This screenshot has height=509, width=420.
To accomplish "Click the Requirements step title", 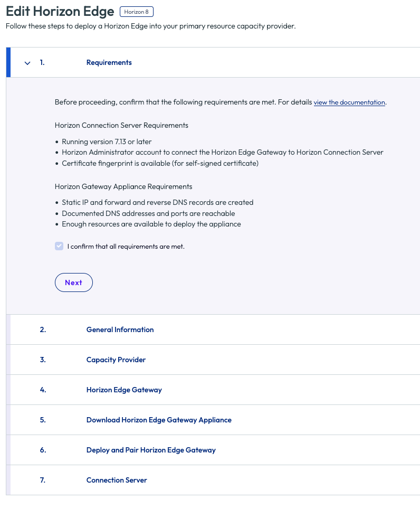I will point(109,63).
